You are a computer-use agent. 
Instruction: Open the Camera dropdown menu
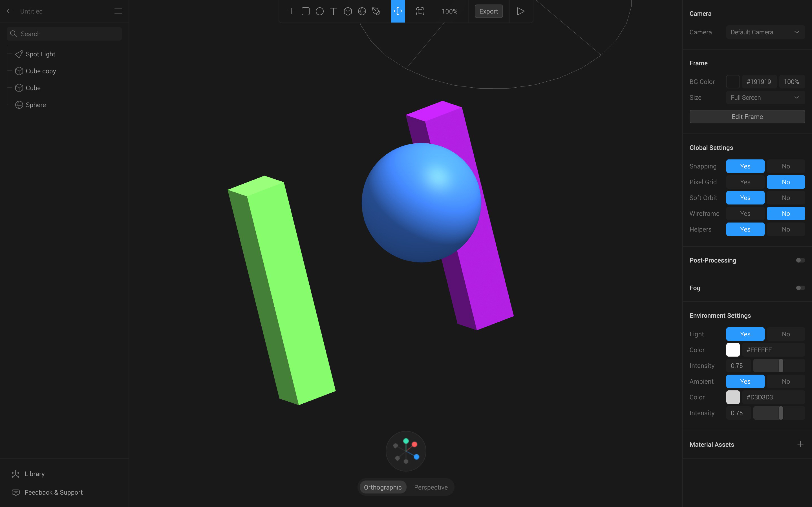764,32
